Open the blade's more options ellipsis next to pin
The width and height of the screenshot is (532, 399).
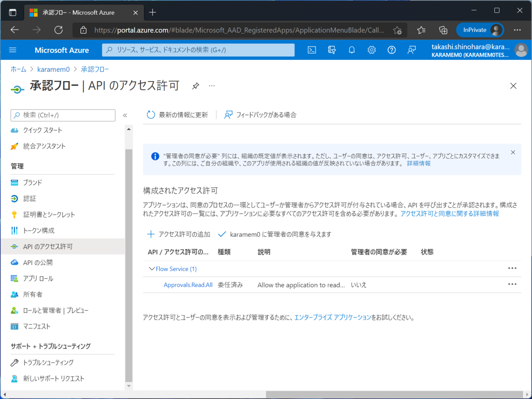212,86
